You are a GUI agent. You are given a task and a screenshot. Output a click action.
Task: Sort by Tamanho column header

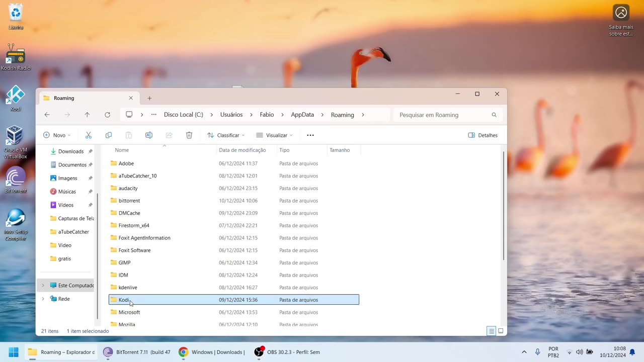(340, 150)
